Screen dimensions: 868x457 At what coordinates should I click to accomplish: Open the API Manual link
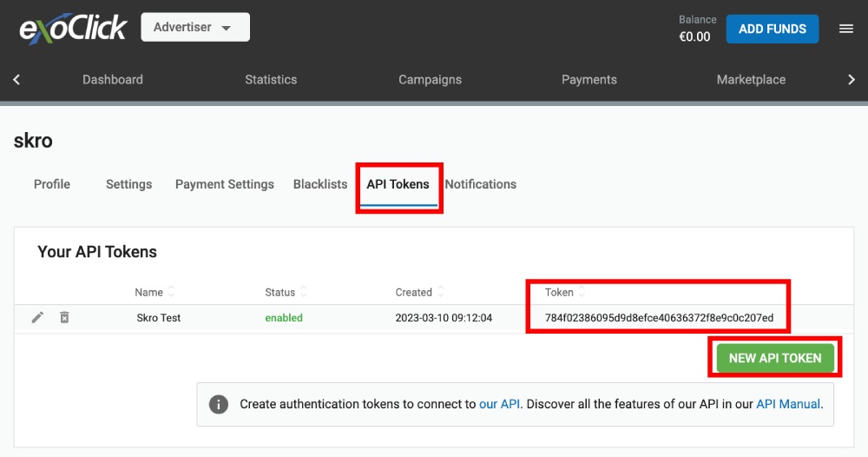click(788, 404)
